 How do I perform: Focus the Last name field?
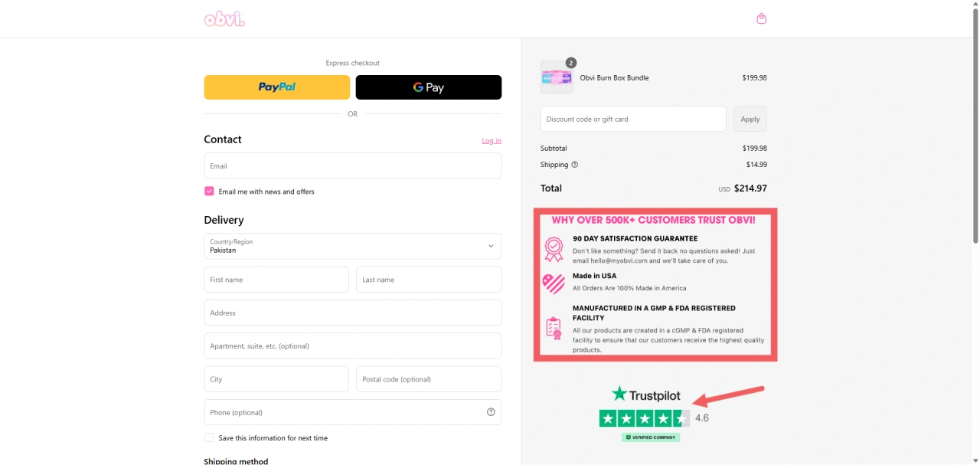click(429, 280)
